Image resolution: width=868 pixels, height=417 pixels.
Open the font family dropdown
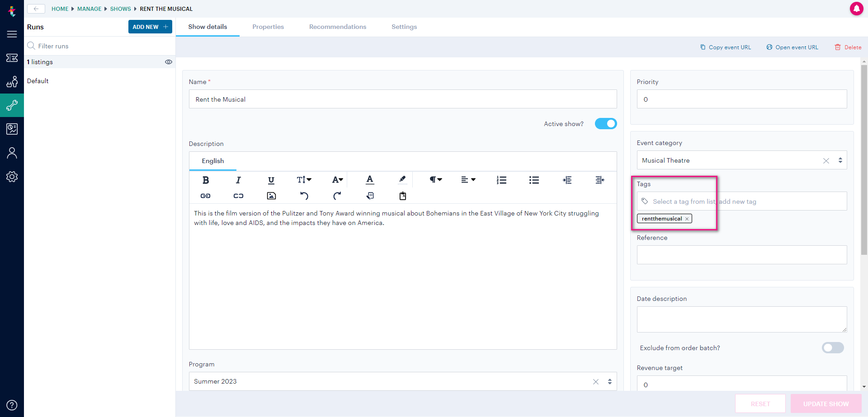[338, 180]
